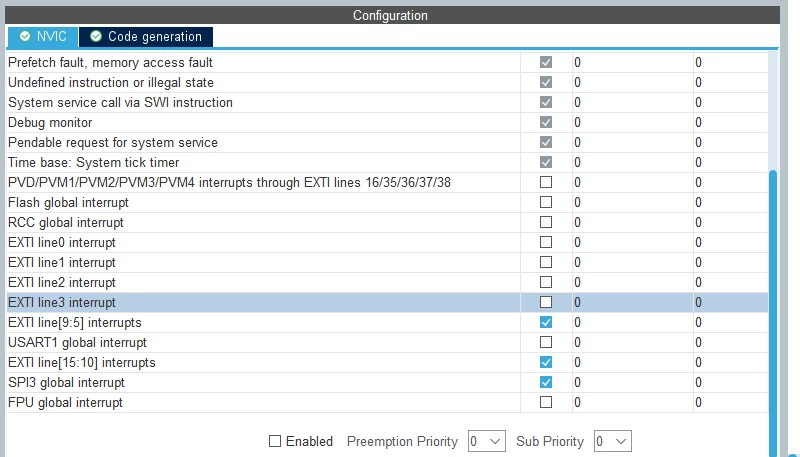Select the Debug monitor row
Screen dimensions: 800x457
click(x=388, y=122)
